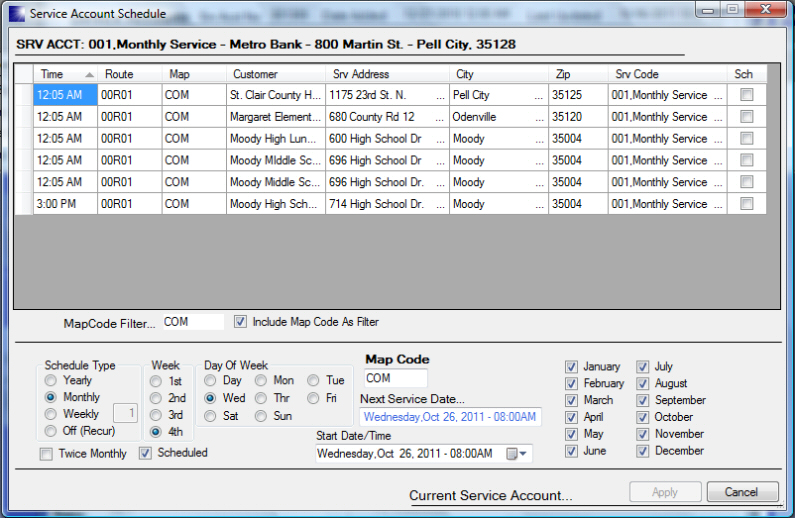Enable the Twice Monthly checkbox

(x=47, y=454)
